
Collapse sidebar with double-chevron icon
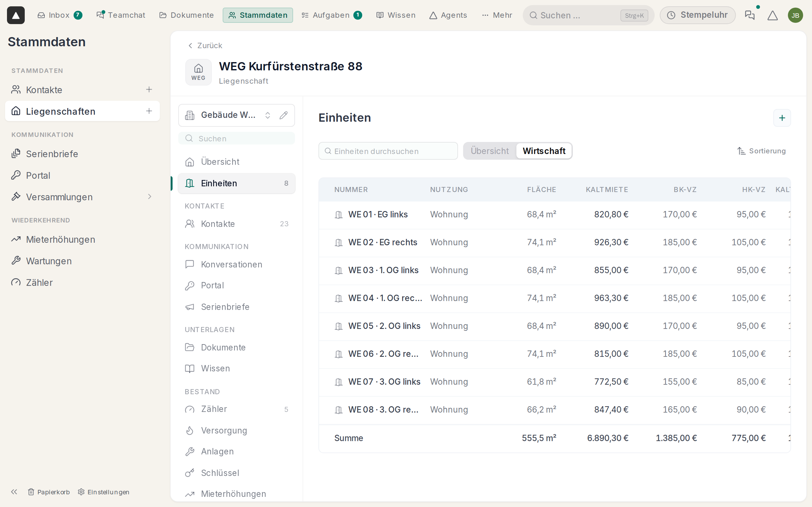14,492
